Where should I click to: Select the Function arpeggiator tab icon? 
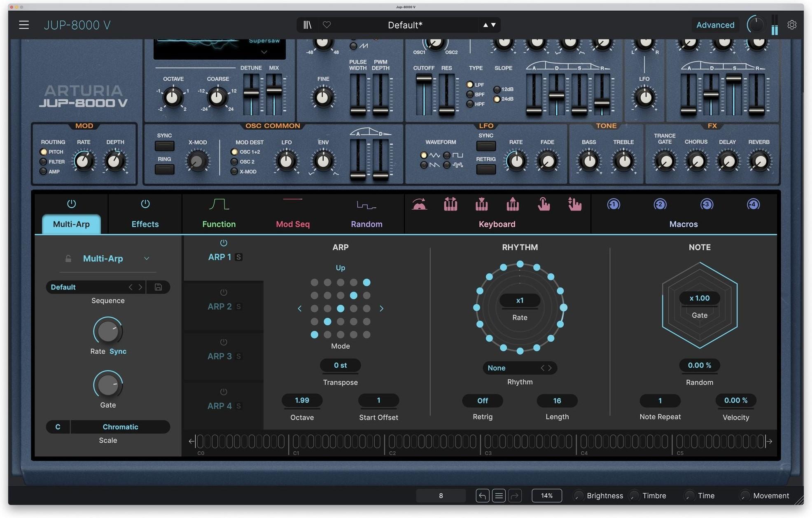219,204
